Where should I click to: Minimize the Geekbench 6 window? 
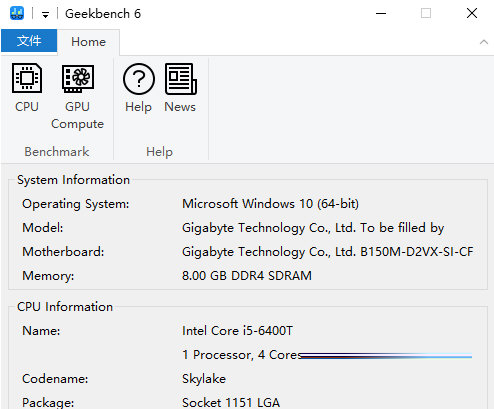[x=381, y=13]
